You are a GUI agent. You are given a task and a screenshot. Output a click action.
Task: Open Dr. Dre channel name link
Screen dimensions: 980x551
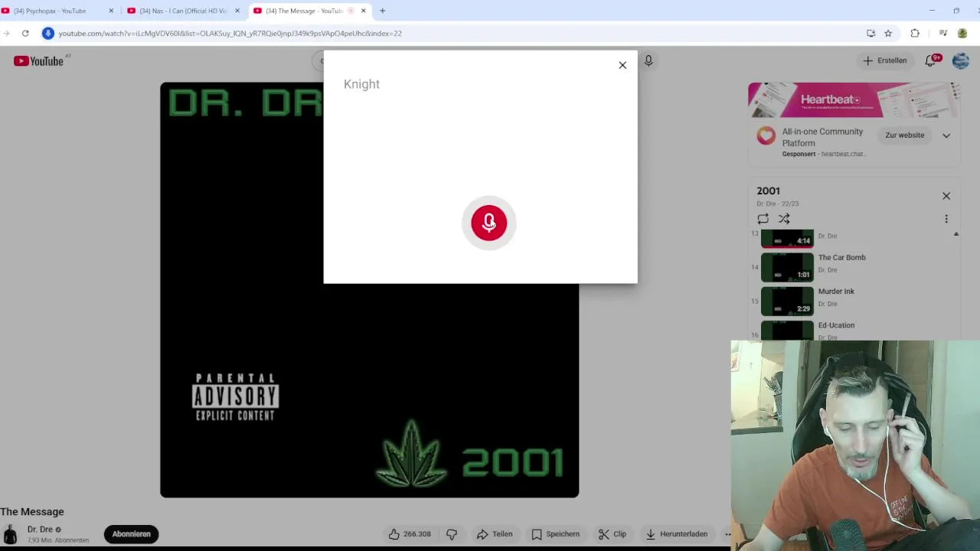40,530
